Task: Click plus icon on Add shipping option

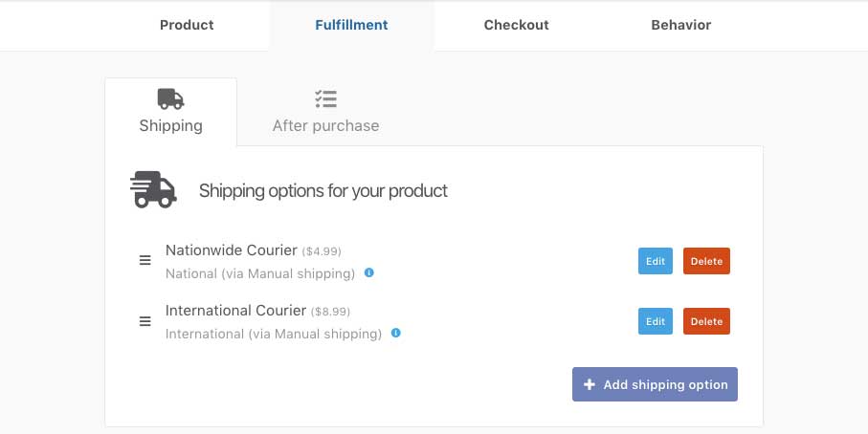Action: [590, 384]
